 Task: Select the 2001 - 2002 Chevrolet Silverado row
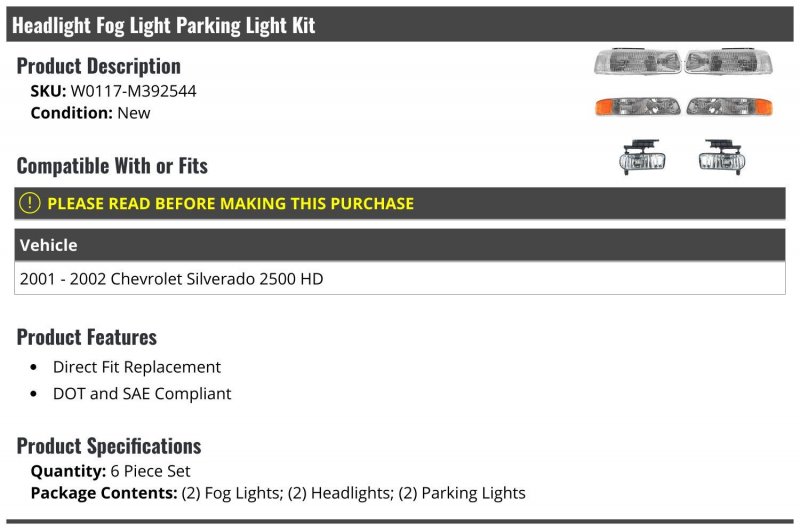(171, 279)
